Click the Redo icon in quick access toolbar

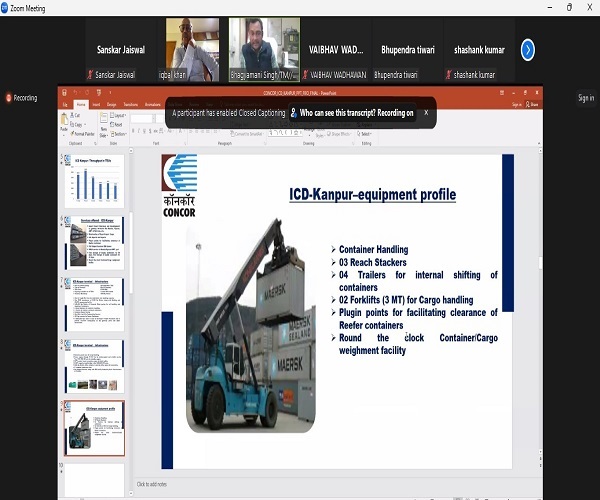[x=87, y=93]
